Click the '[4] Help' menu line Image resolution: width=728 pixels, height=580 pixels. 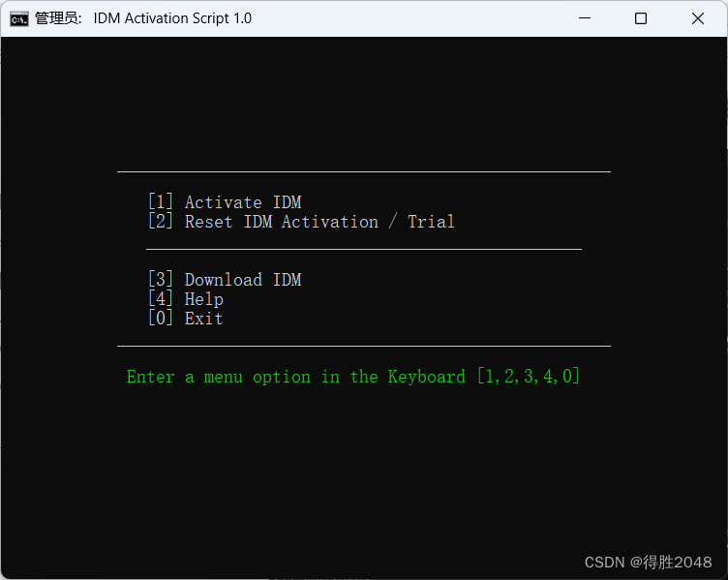click(186, 299)
